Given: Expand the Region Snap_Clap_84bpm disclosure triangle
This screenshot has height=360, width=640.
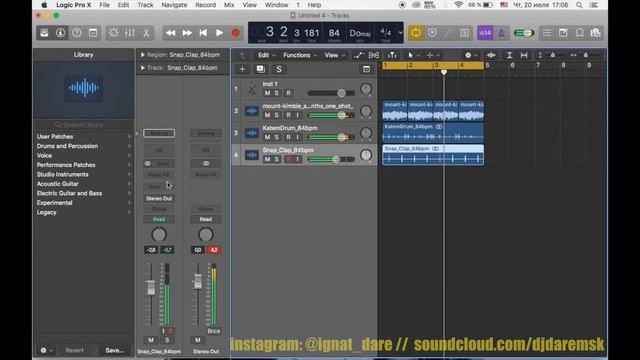Looking at the screenshot, I should [142, 55].
